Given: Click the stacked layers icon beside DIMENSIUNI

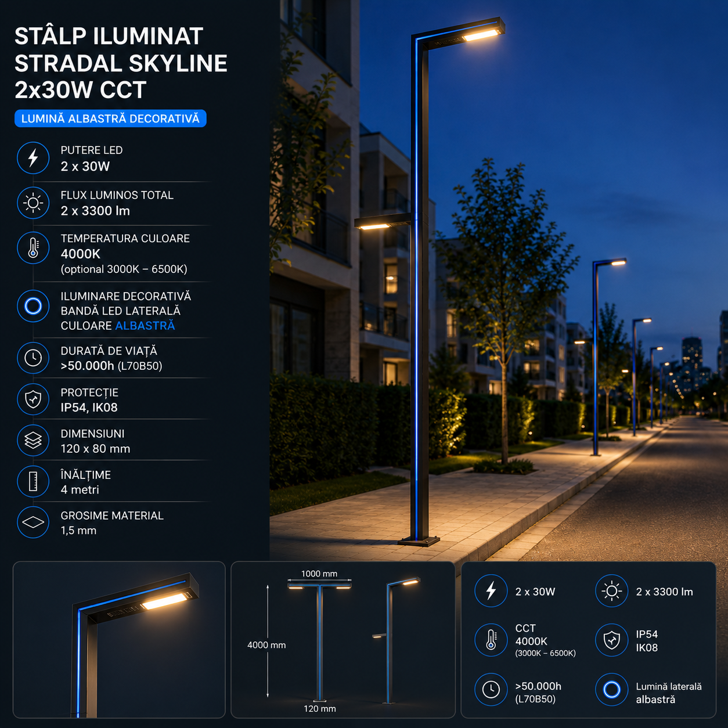Looking at the screenshot, I should coord(33,441).
